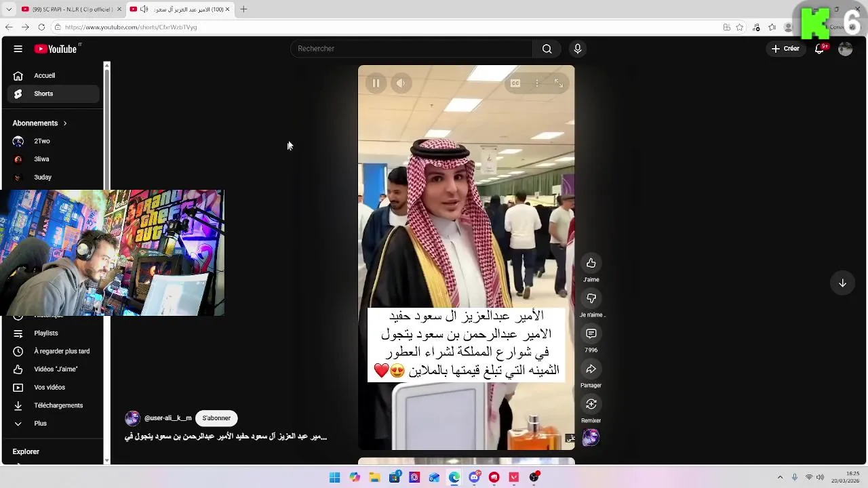
Task: Open the YouTube hamburger guide menu
Action: (18, 49)
